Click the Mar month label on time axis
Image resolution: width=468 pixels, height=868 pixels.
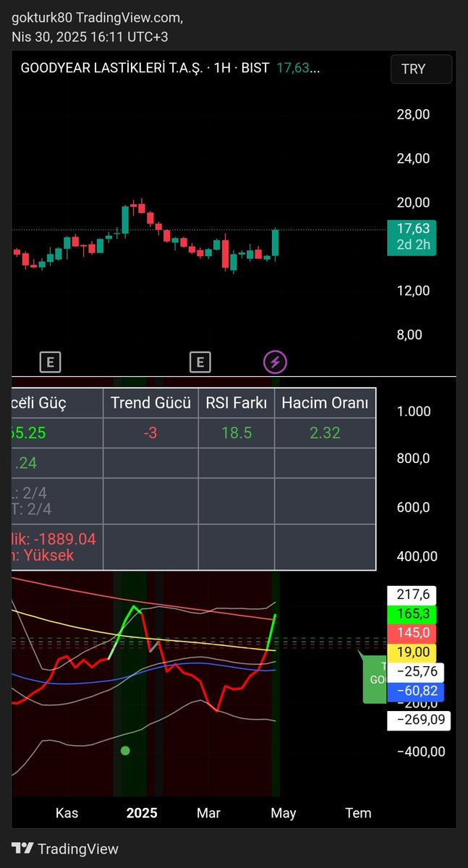(x=208, y=813)
